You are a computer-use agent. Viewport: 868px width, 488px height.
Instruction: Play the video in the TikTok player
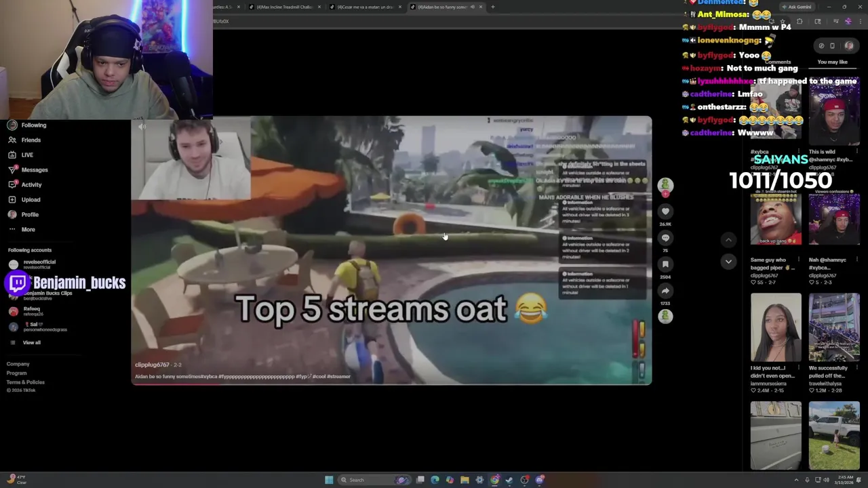pos(391,251)
